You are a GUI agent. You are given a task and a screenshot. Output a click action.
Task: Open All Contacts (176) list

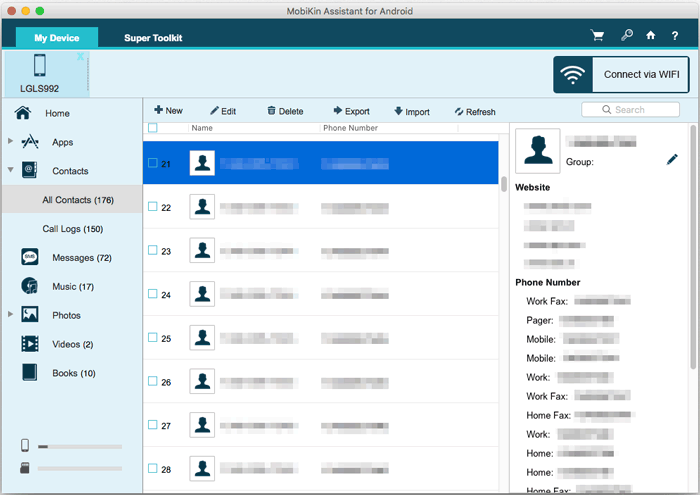[72, 200]
